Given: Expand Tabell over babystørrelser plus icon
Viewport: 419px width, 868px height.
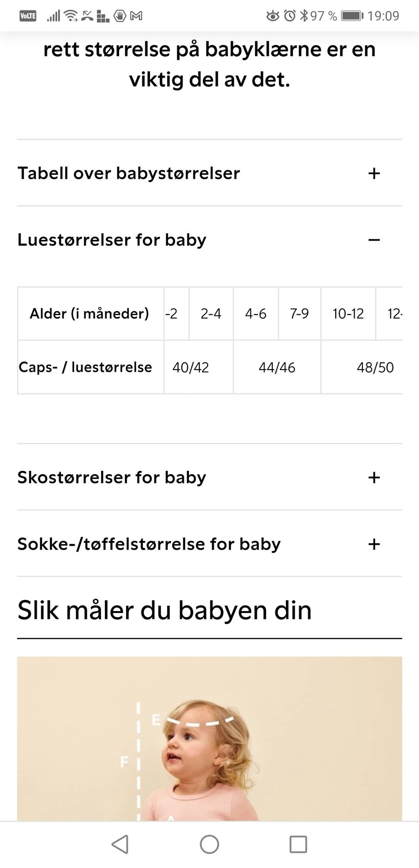Looking at the screenshot, I should pyautogui.click(x=374, y=174).
